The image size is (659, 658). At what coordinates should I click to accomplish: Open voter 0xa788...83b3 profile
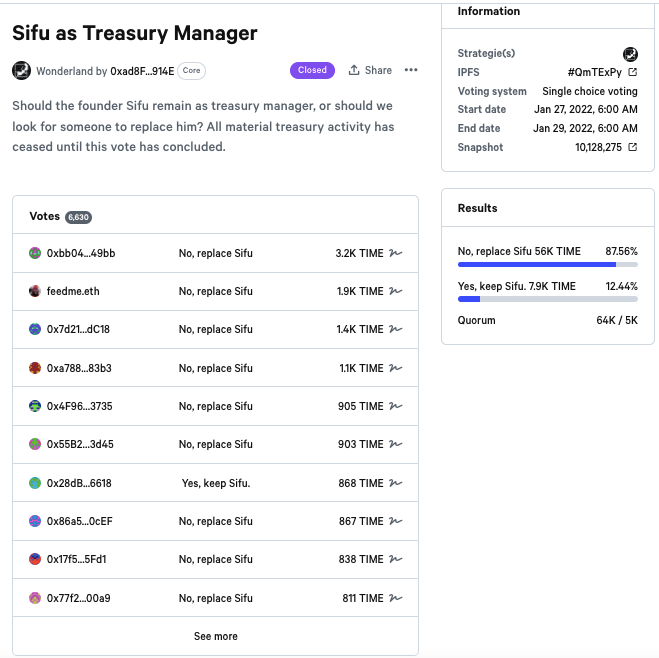coord(79,368)
